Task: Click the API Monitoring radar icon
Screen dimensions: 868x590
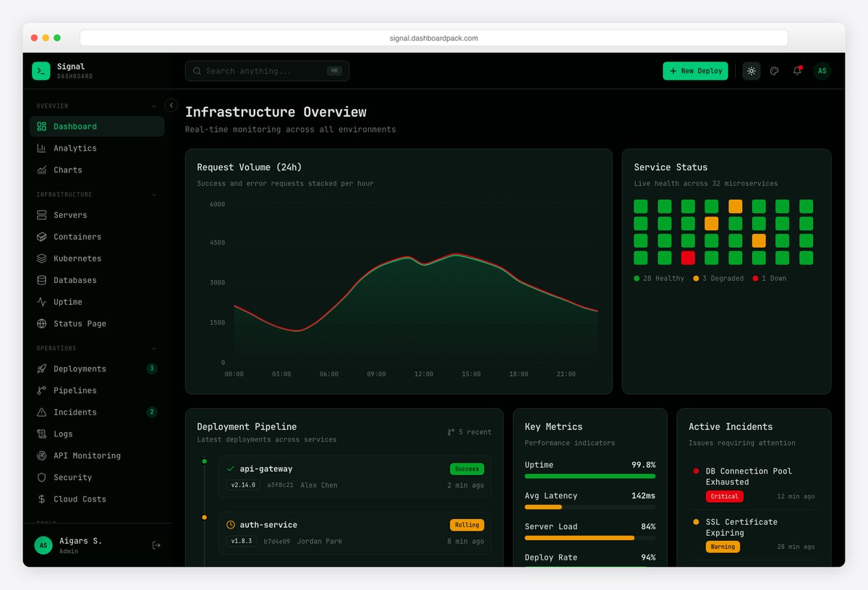Action: (x=41, y=455)
